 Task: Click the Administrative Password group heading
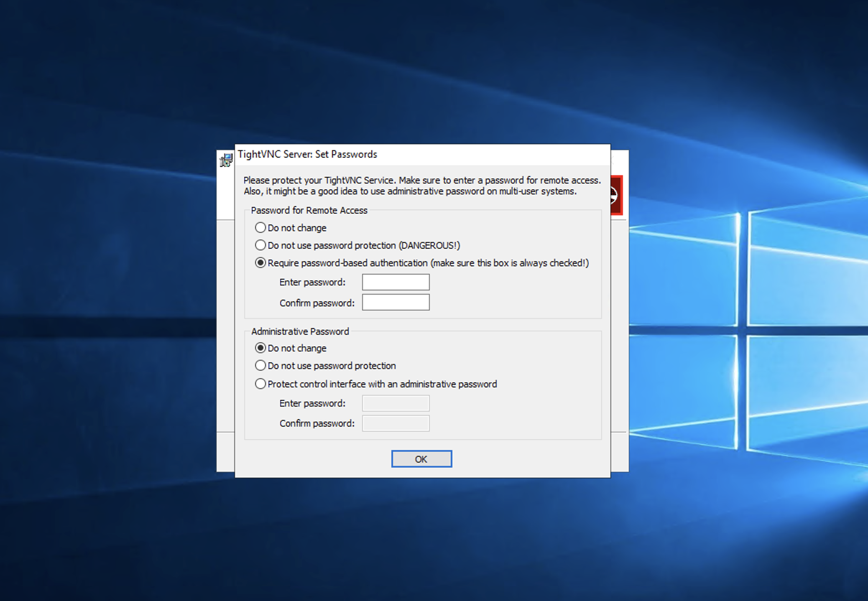click(x=300, y=331)
